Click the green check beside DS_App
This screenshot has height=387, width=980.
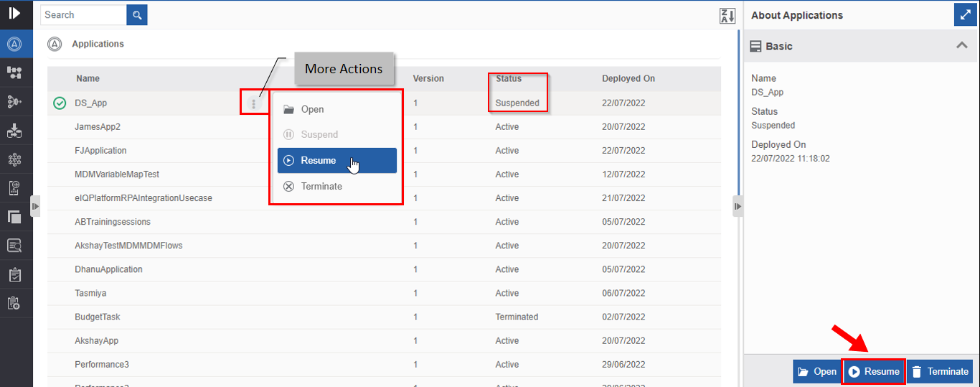point(60,103)
